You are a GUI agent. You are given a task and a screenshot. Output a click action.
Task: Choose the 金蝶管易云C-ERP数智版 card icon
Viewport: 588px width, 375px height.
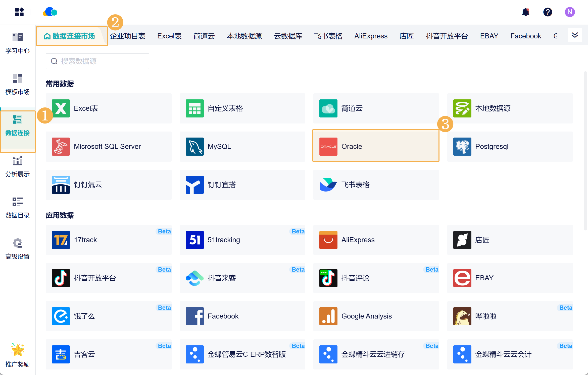tap(195, 354)
